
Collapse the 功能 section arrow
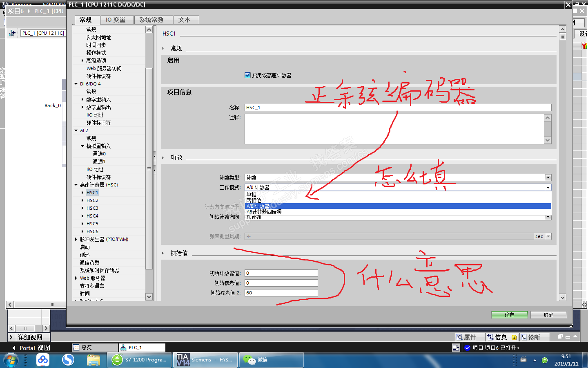coord(163,157)
